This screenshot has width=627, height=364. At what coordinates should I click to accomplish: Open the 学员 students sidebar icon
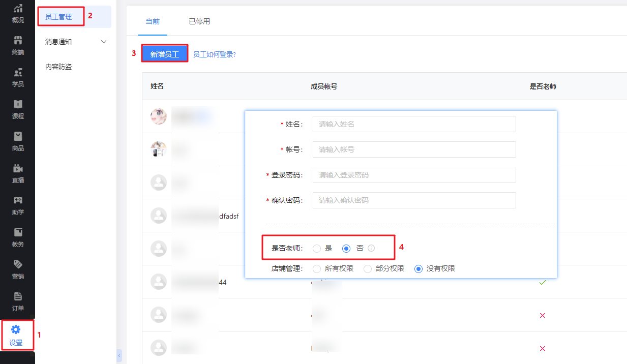[18, 73]
